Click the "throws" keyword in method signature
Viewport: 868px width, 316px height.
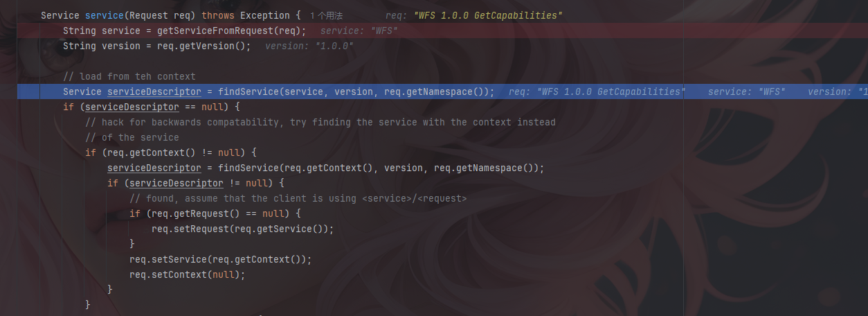(x=218, y=15)
